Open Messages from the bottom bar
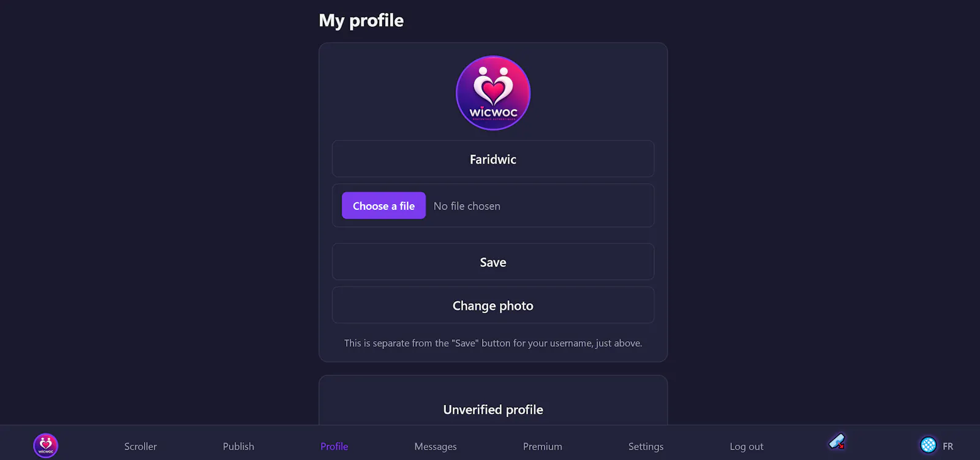This screenshot has width=980, height=460. 435,447
